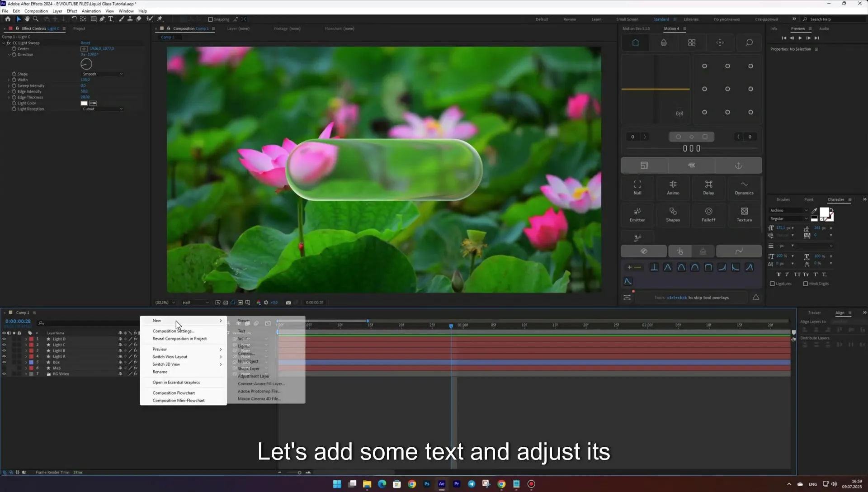Choose Composition Settings in context menu
868x492 pixels.
(x=173, y=331)
